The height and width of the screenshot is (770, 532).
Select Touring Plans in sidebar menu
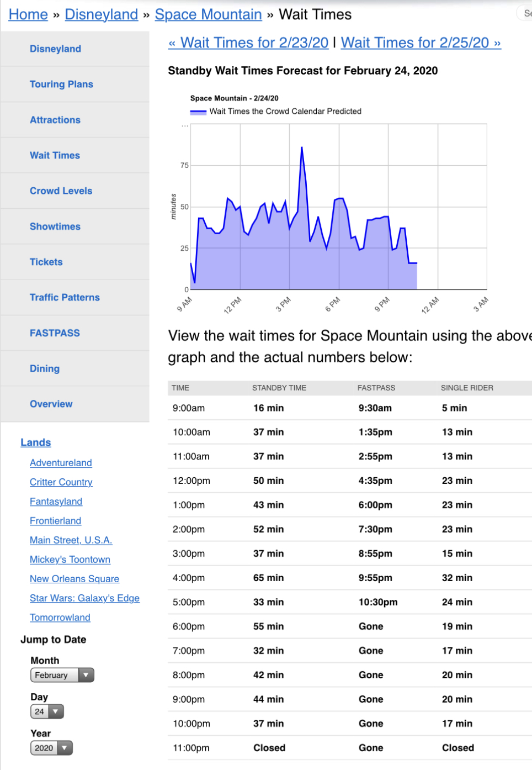point(61,84)
